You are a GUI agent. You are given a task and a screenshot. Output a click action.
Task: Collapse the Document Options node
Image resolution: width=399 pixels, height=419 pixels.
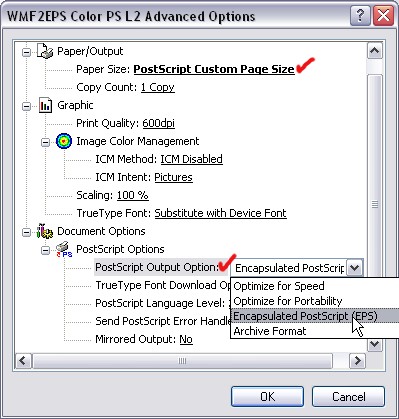[26, 232]
